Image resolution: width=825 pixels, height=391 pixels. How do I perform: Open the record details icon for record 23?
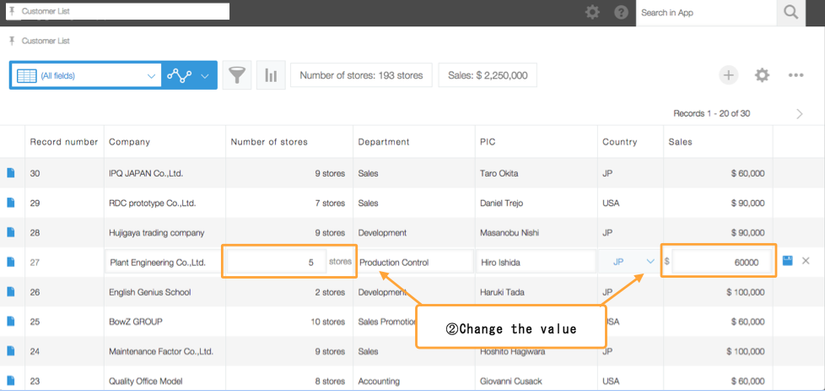click(11, 380)
